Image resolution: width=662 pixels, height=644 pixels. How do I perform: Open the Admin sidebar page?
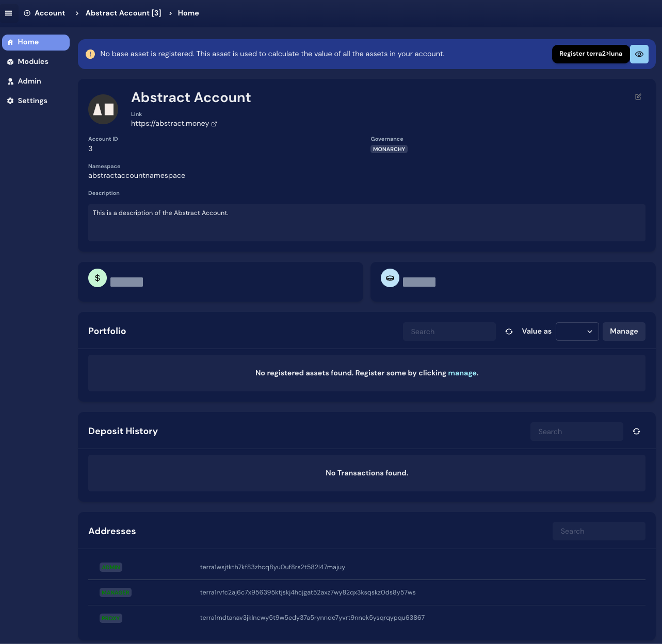pos(29,81)
